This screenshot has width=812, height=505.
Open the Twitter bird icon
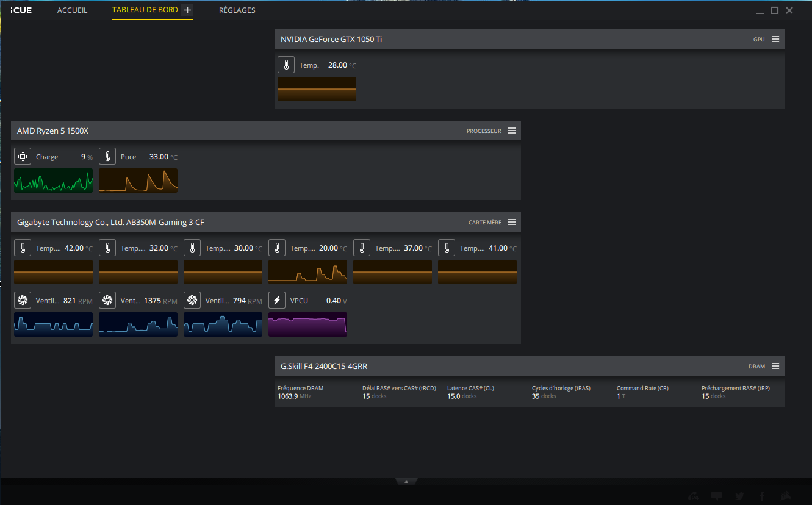pos(739,496)
